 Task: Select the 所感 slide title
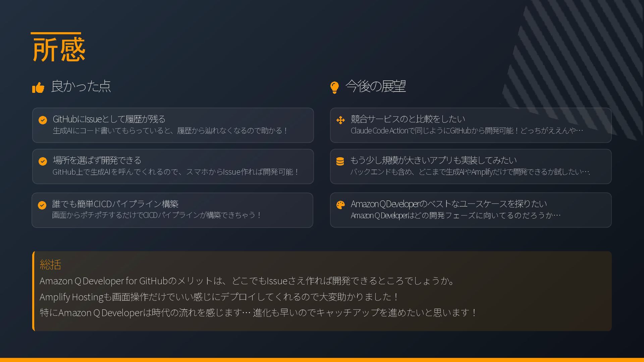pyautogui.click(x=59, y=50)
